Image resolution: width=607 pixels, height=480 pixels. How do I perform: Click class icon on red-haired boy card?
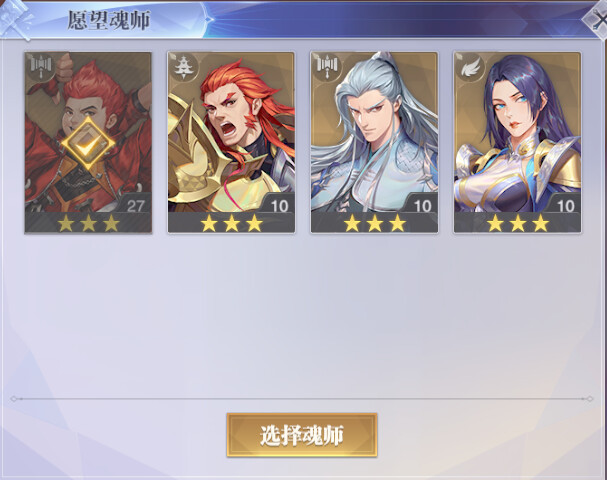(41, 67)
